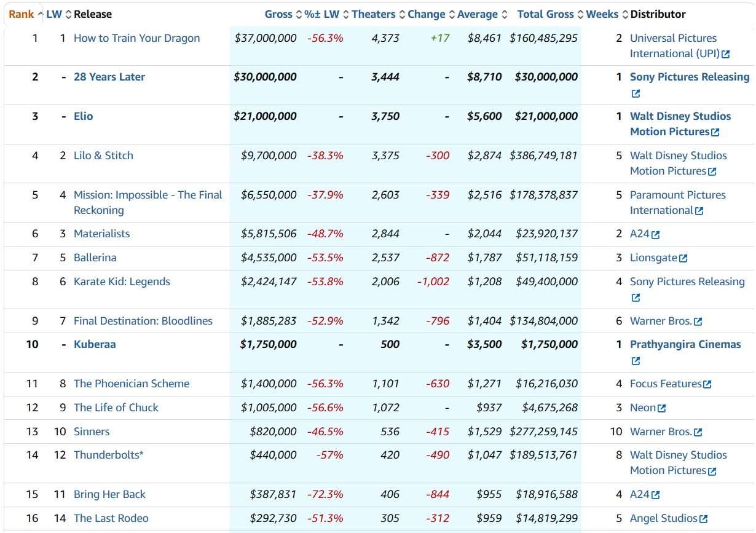Open the Ballerina release page
Viewport: 756px width, 533px height.
point(95,258)
